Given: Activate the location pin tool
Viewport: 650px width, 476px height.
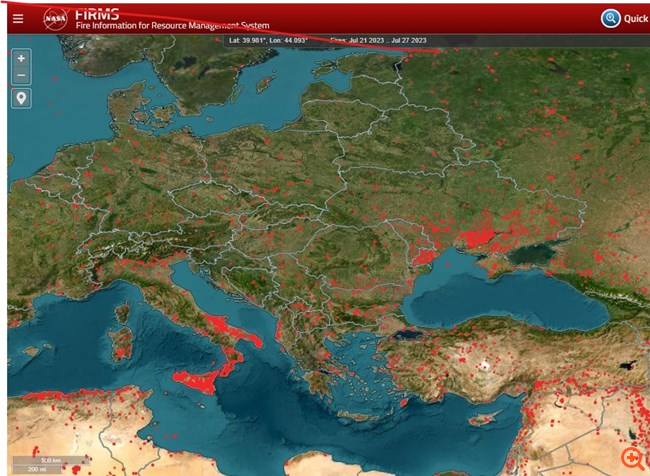Looking at the screenshot, I should click(21, 98).
